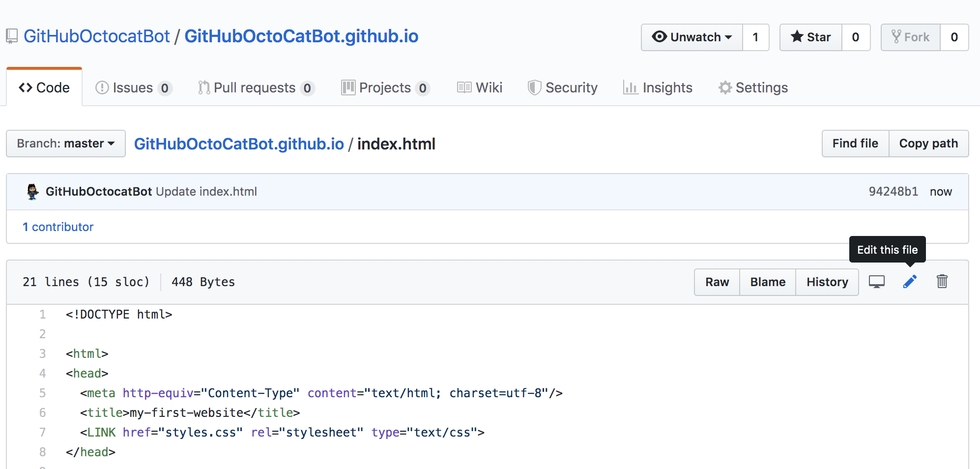Open the forks count next to Fork
980x469 pixels.
(954, 37)
